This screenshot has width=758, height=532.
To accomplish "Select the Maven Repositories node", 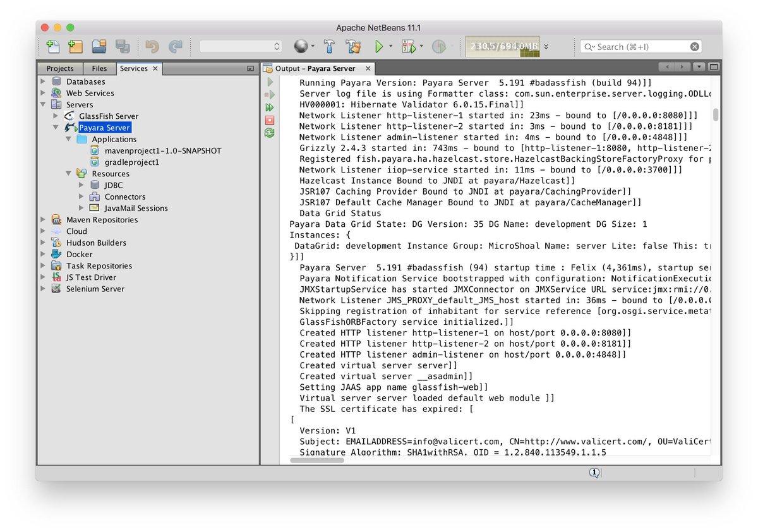I will pos(102,220).
